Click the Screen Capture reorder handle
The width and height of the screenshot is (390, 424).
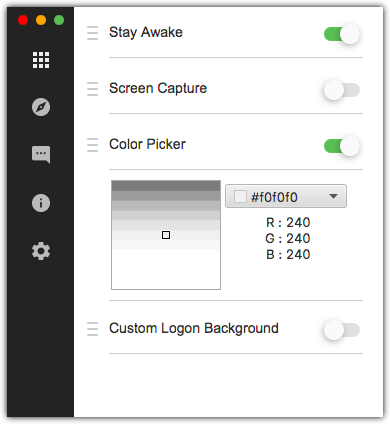(x=92, y=89)
